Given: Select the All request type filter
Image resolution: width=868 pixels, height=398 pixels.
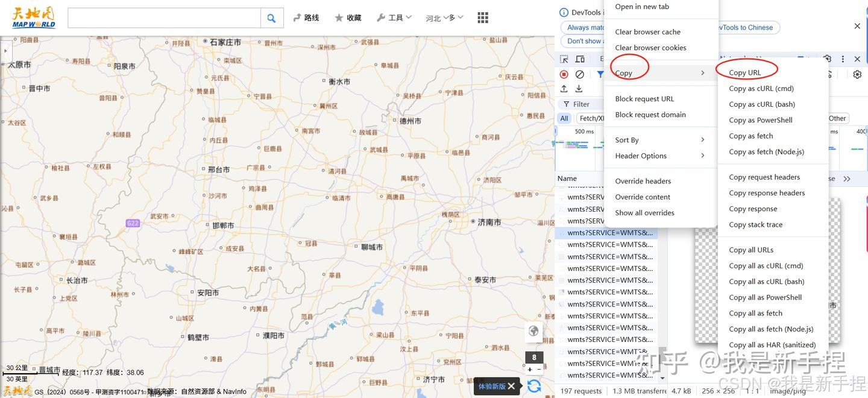Looking at the screenshot, I should (x=564, y=118).
